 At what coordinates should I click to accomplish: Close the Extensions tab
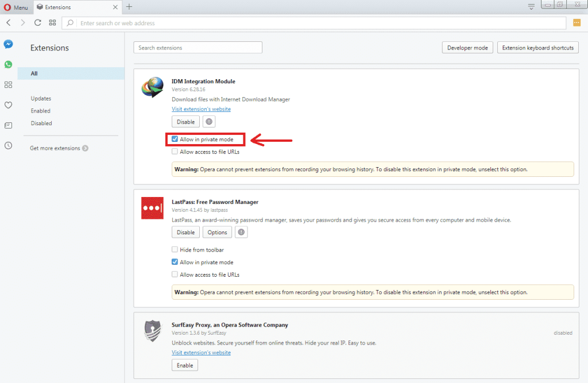tap(115, 7)
